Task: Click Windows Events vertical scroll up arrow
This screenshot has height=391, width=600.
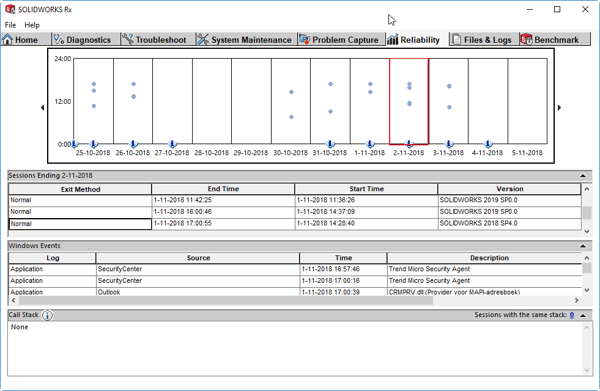Action: click(x=587, y=258)
